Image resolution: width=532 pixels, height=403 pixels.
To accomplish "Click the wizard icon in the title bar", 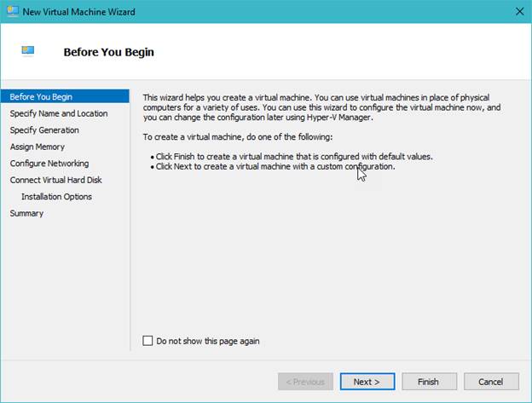I will coord(13,12).
